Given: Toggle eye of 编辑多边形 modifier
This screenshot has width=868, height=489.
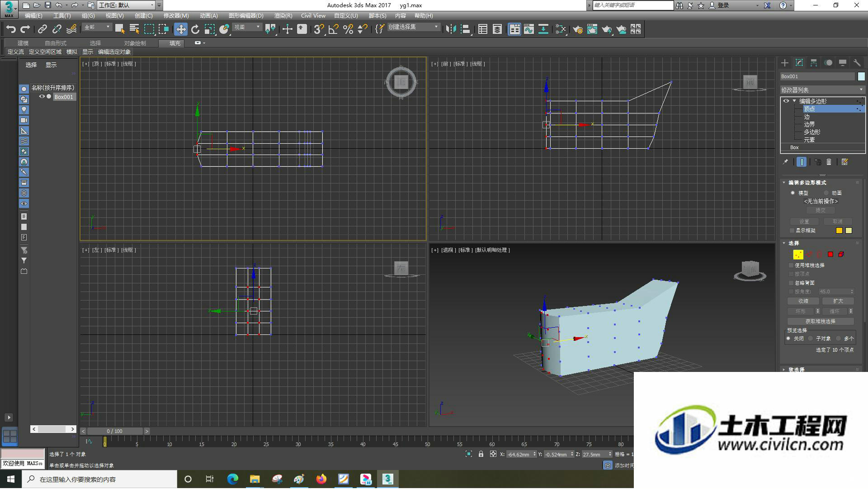Looking at the screenshot, I should click(786, 101).
